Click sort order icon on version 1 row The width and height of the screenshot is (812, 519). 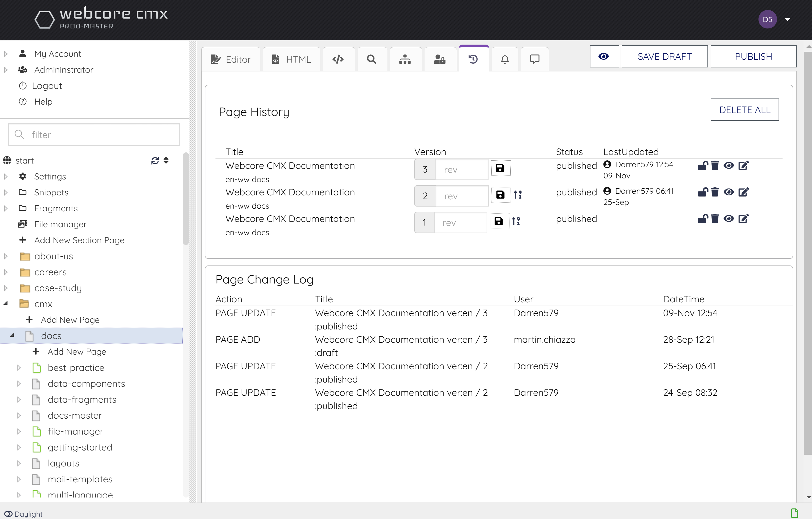(x=516, y=221)
